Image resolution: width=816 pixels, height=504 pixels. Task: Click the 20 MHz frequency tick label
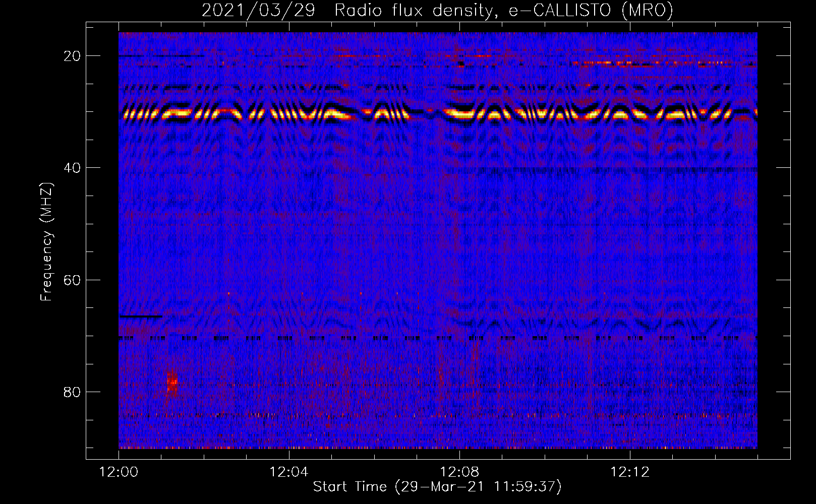(72, 56)
